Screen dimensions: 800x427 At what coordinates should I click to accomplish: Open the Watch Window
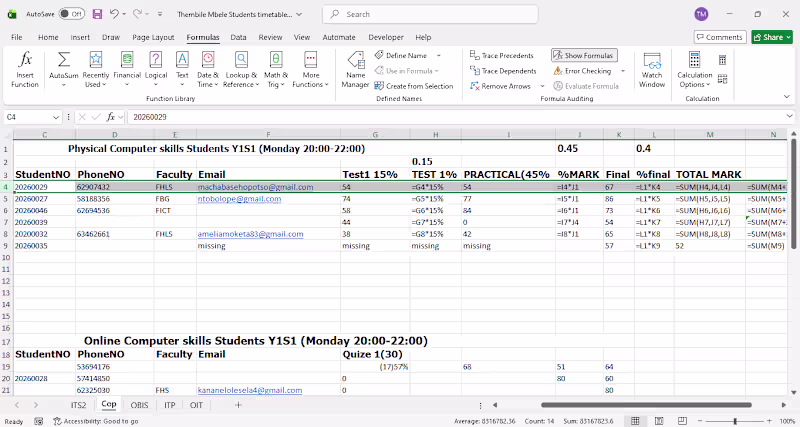[x=652, y=69]
